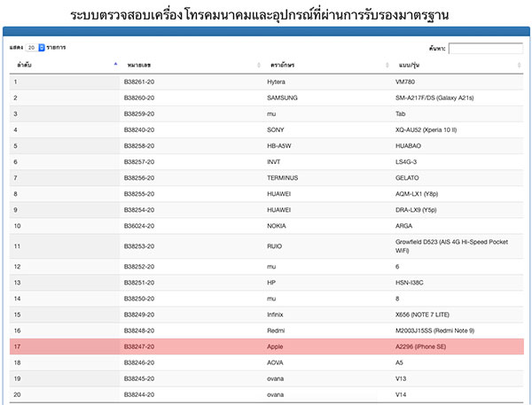Select the highlighted Apple iPhone SE row
This screenshot has height=405, width=532.
[x=266, y=347]
